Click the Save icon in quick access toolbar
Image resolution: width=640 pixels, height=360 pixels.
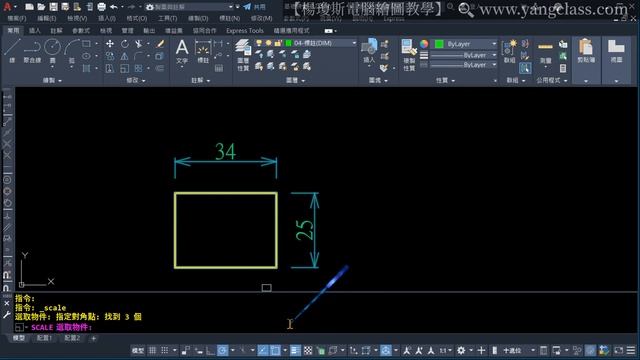tap(53, 7)
